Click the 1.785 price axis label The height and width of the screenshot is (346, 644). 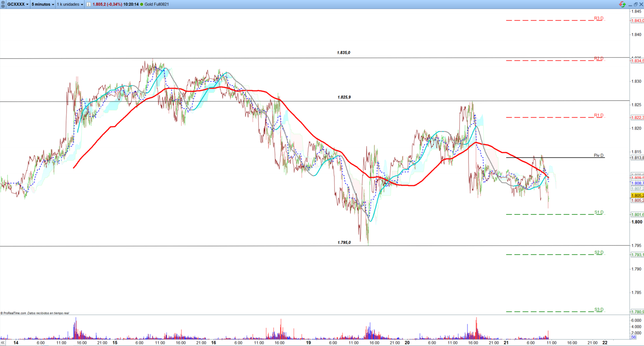pos(636,292)
